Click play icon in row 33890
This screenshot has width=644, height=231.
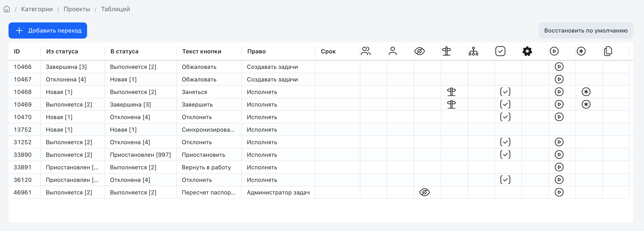coord(559,155)
